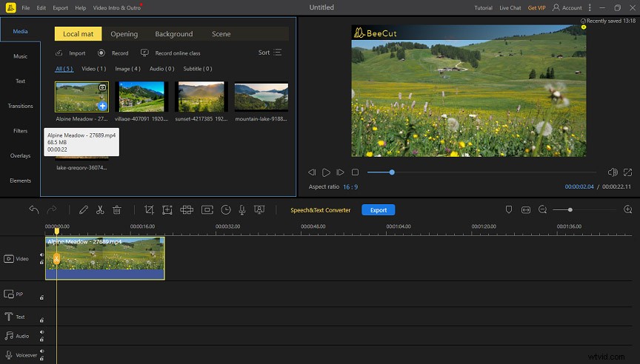Image resolution: width=640 pixels, height=364 pixels.
Task: Change the 16:9 aspect ratio setting
Action: pos(350,187)
